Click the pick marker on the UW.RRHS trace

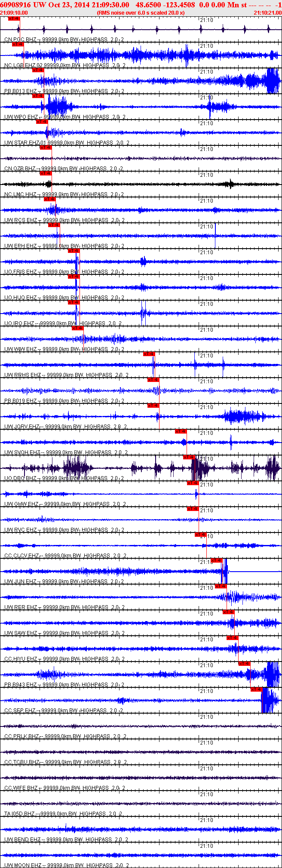click(x=149, y=354)
